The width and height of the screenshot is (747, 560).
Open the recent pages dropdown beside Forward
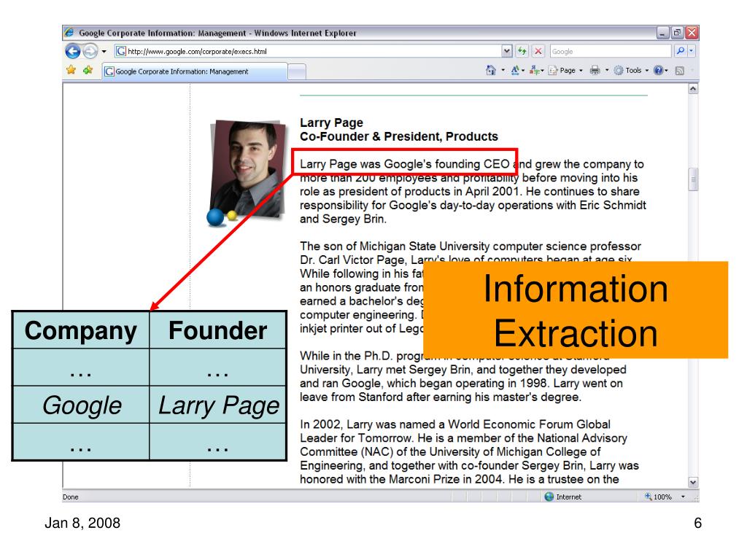pyautogui.click(x=104, y=52)
